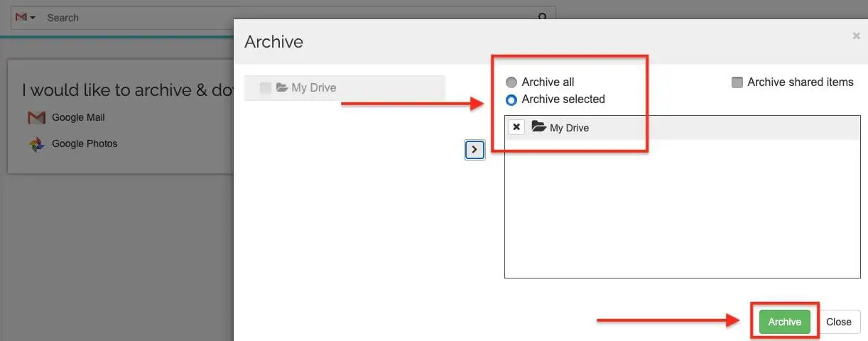Open the Google Mail text link

click(x=78, y=117)
